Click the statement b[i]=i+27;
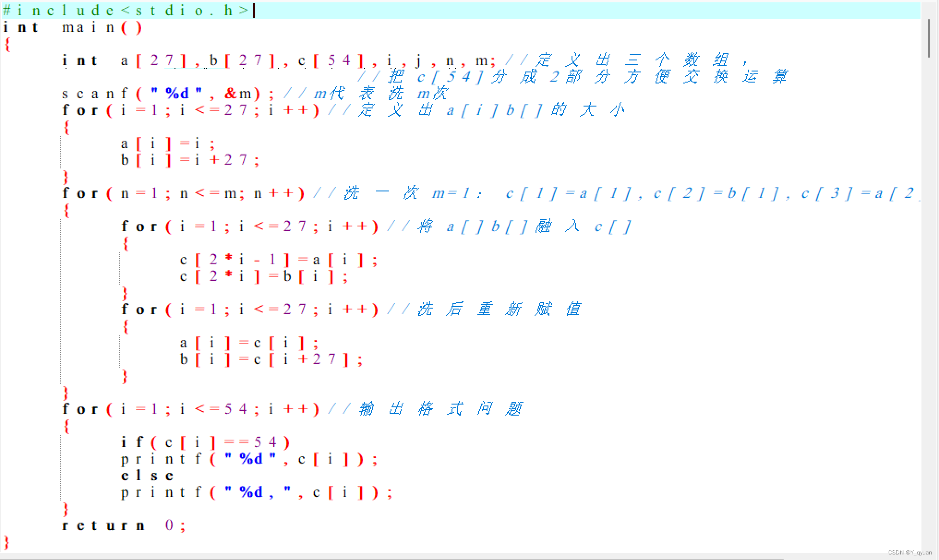The image size is (939, 560). pos(189,160)
